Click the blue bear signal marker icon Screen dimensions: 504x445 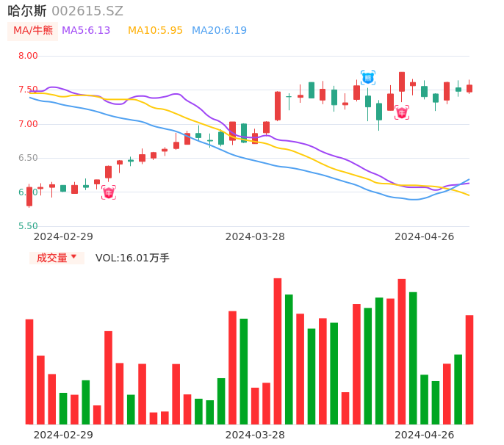(368, 77)
